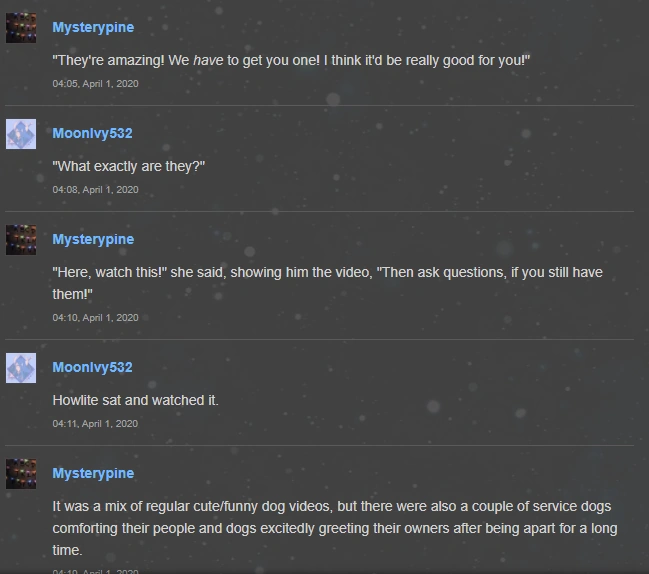Click the comment text "Howlite sat and watched it."
Viewport: 649px width, 574px height.
point(135,400)
